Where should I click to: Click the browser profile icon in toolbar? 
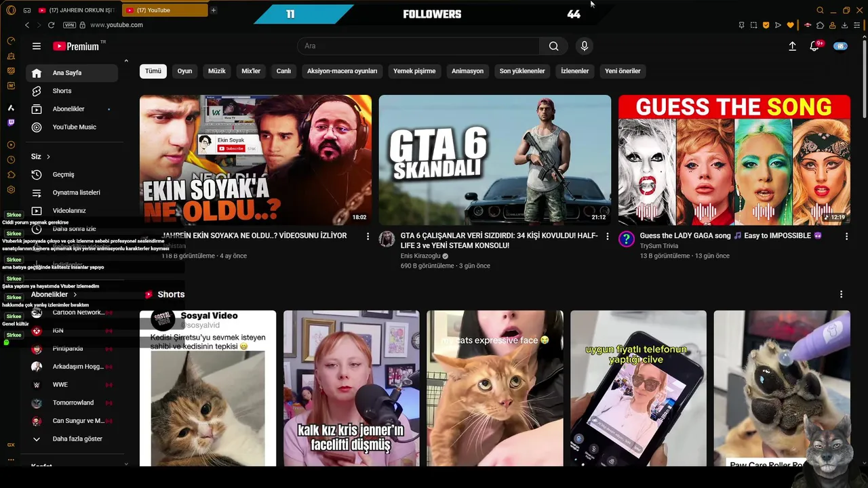pos(833,25)
